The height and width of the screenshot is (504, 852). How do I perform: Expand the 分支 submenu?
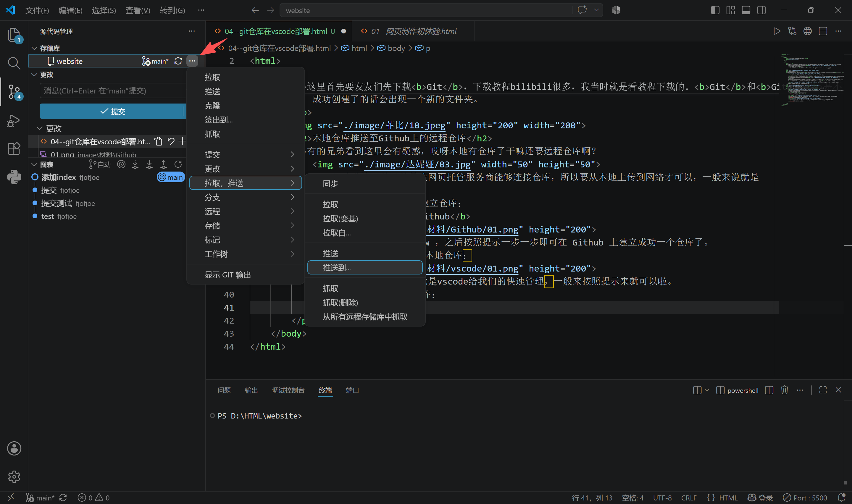[x=245, y=197]
